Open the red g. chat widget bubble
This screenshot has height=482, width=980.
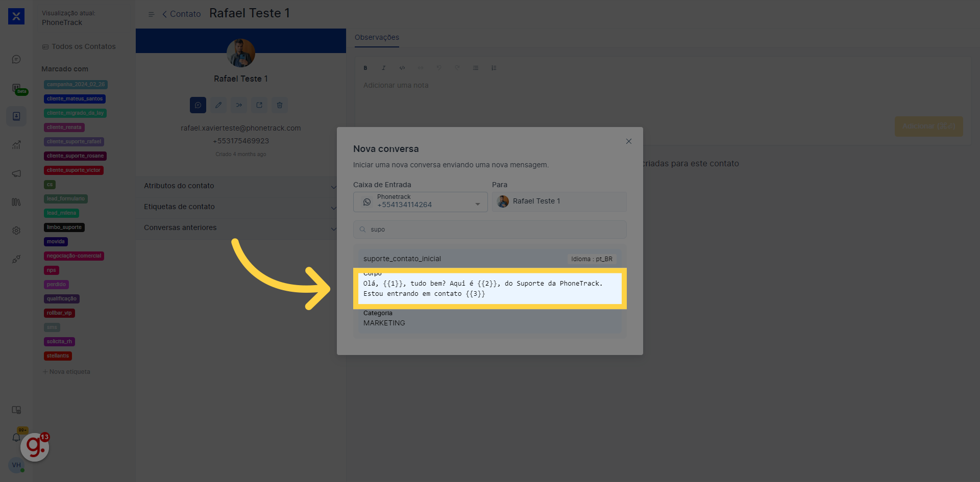(x=35, y=447)
